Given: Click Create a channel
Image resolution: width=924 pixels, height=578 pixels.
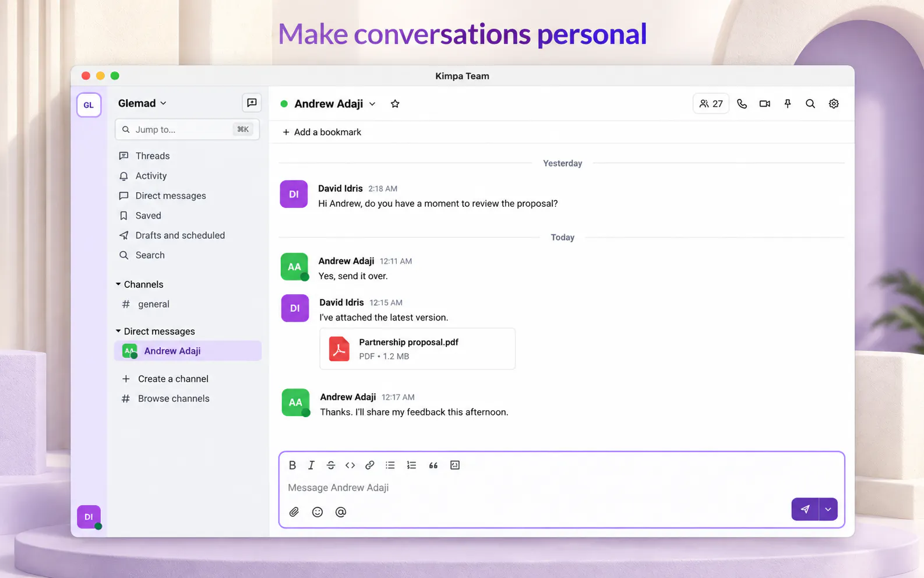Looking at the screenshot, I should pos(172,379).
